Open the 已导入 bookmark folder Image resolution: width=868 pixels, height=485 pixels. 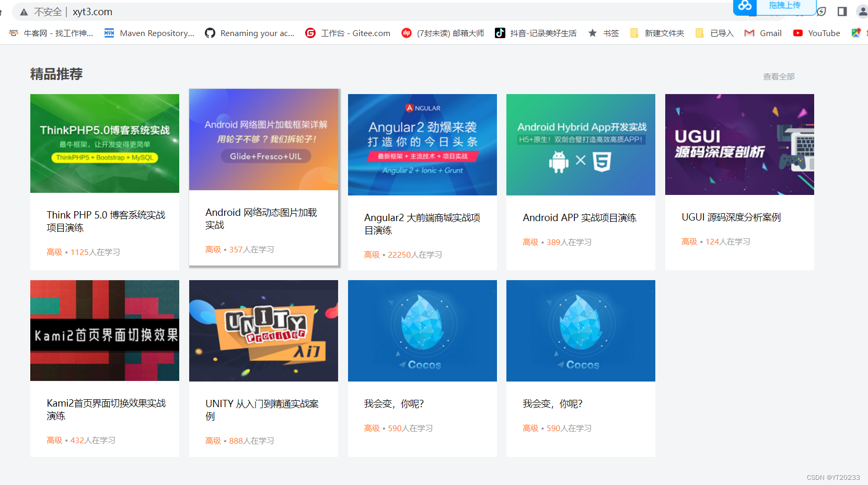pyautogui.click(x=714, y=33)
